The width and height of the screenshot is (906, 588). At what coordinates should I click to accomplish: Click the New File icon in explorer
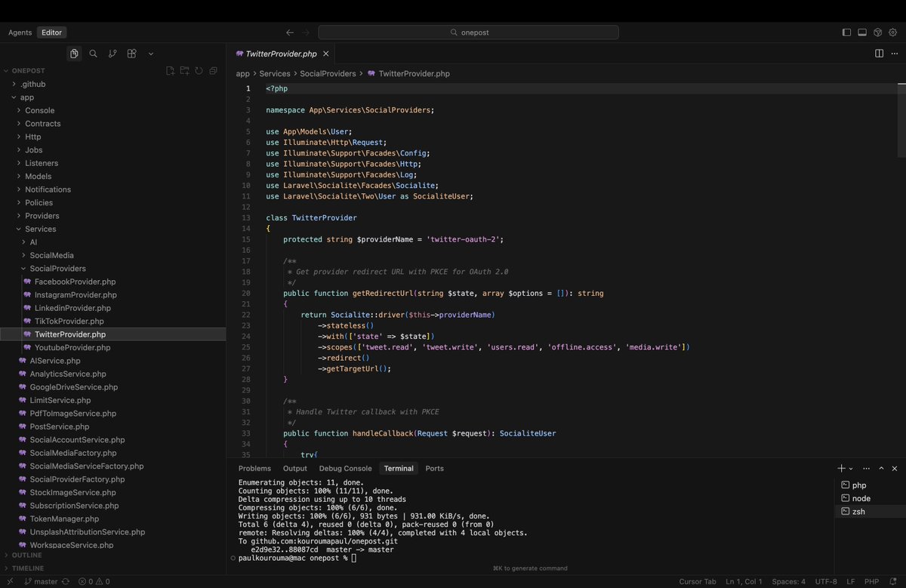pos(171,71)
